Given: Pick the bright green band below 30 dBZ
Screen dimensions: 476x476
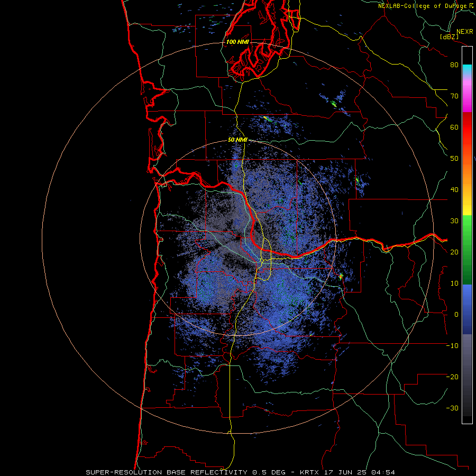Looking at the screenshot, I should coord(467,231).
